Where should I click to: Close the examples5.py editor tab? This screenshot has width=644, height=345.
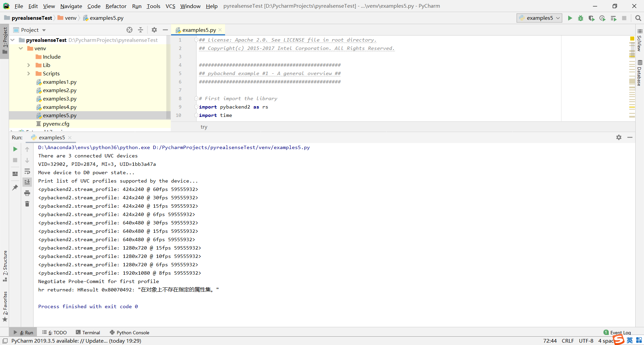[220, 30]
